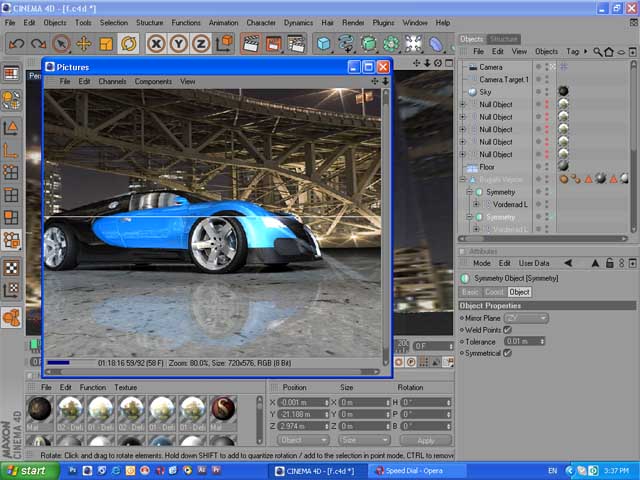This screenshot has width=640, height=480.
Task: Click the layout switch icon in left palette
Action: click(11, 73)
